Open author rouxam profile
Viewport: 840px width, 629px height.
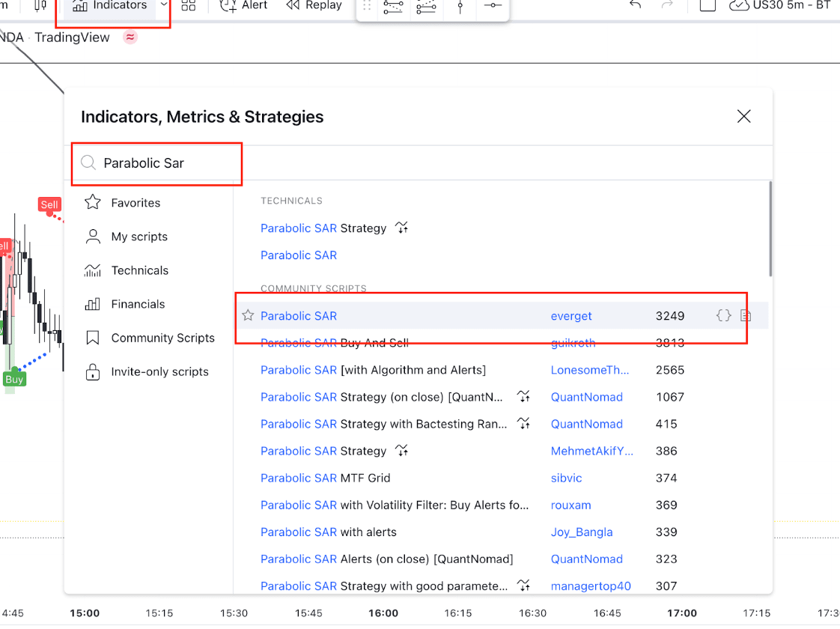point(570,505)
